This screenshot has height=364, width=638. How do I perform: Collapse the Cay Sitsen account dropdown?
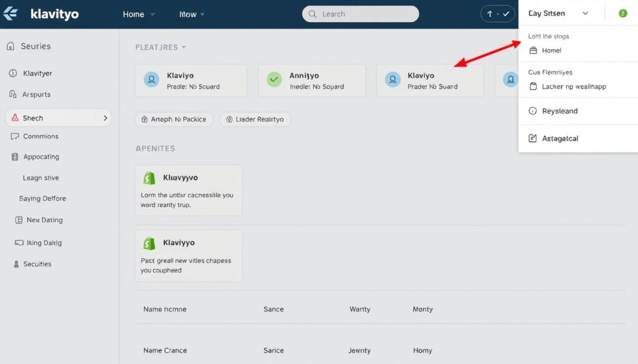[x=585, y=14]
